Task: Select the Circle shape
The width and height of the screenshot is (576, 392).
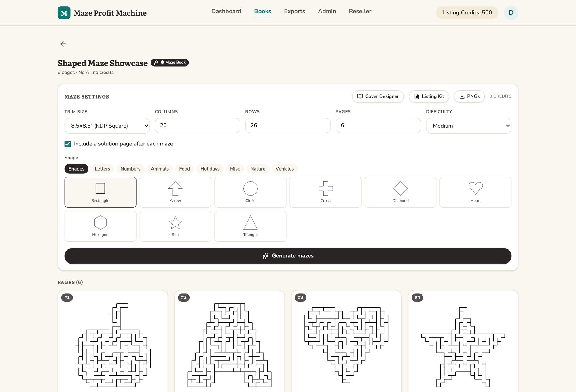Action: [250, 192]
